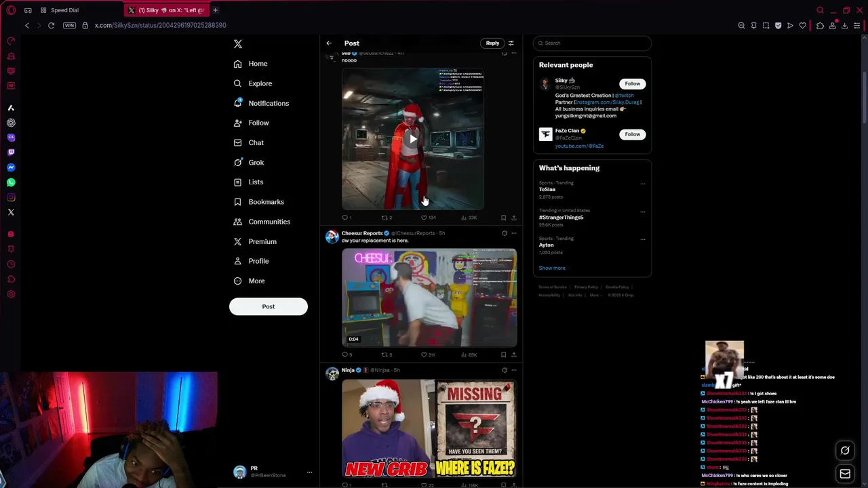Open the Cheesur Reports video thumbnail
868x488 pixels.
tap(429, 298)
